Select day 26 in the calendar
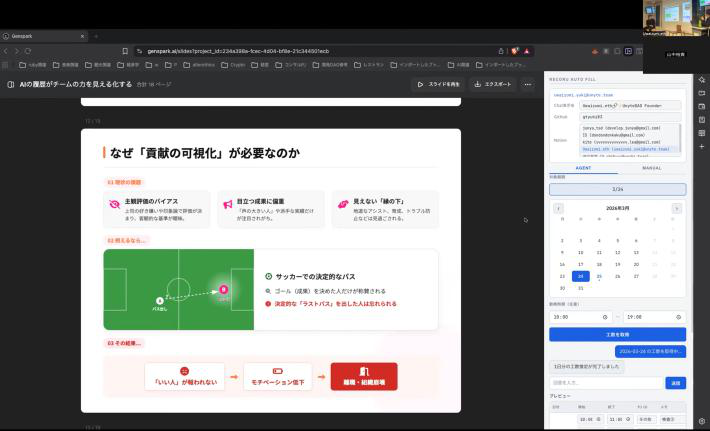 pyautogui.click(x=618, y=276)
